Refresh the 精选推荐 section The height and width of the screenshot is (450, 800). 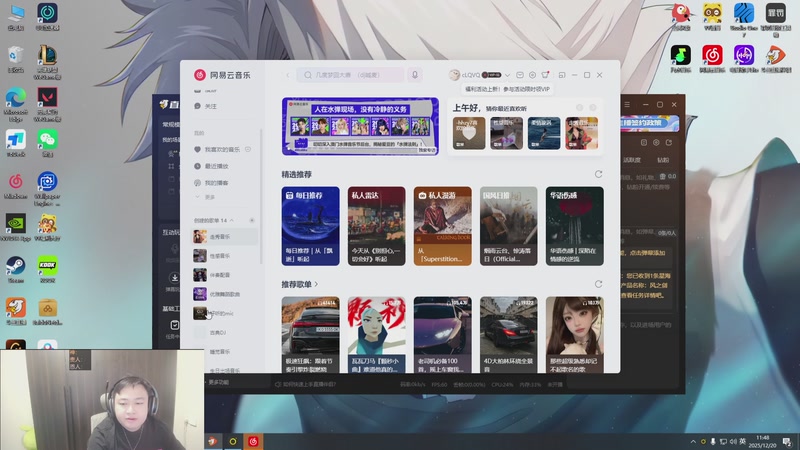598,174
